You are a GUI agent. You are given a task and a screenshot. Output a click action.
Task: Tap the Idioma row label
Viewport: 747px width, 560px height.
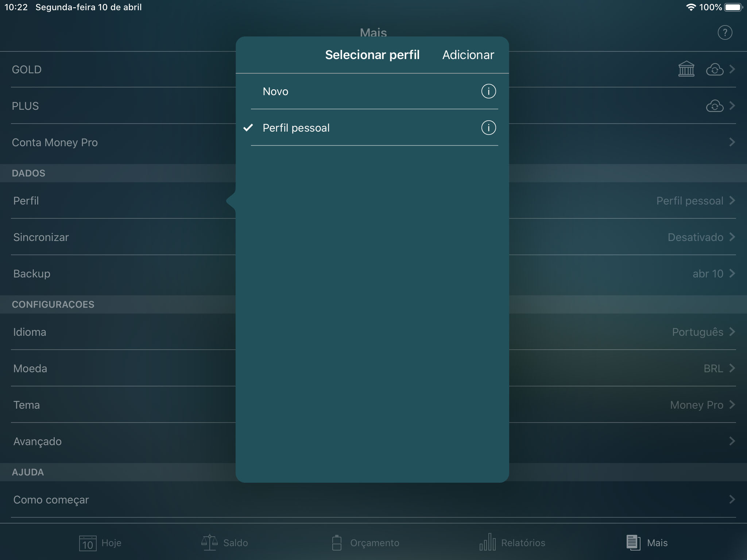(x=30, y=332)
